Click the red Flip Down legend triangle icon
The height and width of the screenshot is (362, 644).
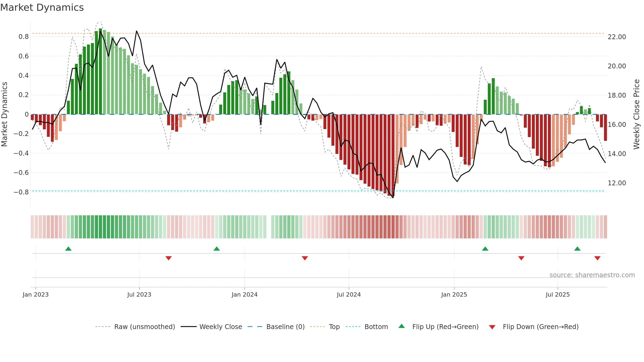[x=492, y=327]
